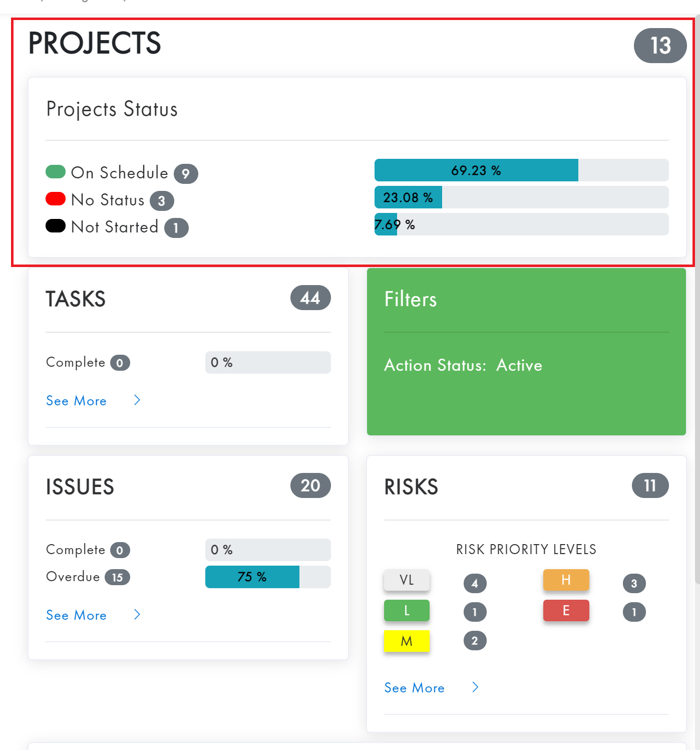Expand See More under TASKS
Image resolution: width=700 pixels, height=750 pixels.
(76, 401)
